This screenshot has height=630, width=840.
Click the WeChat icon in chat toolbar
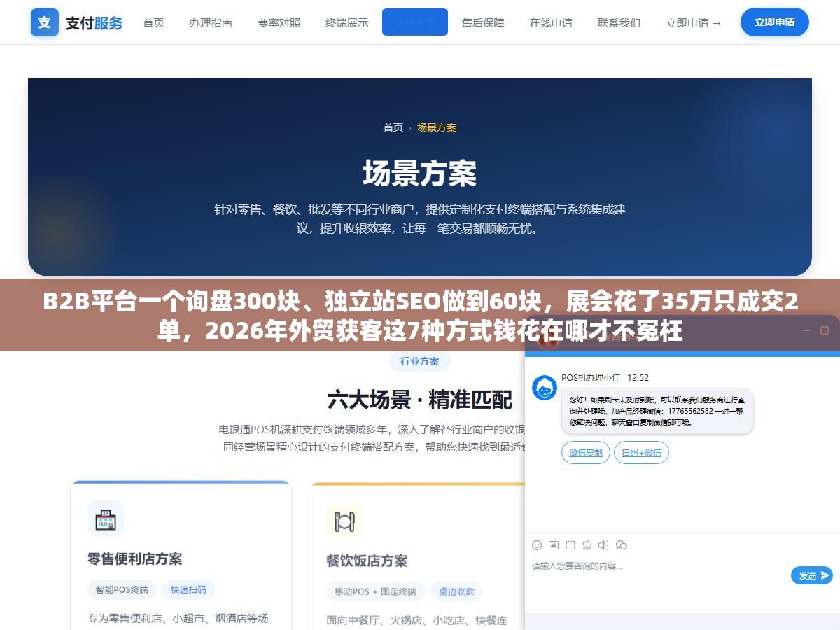coord(621,545)
